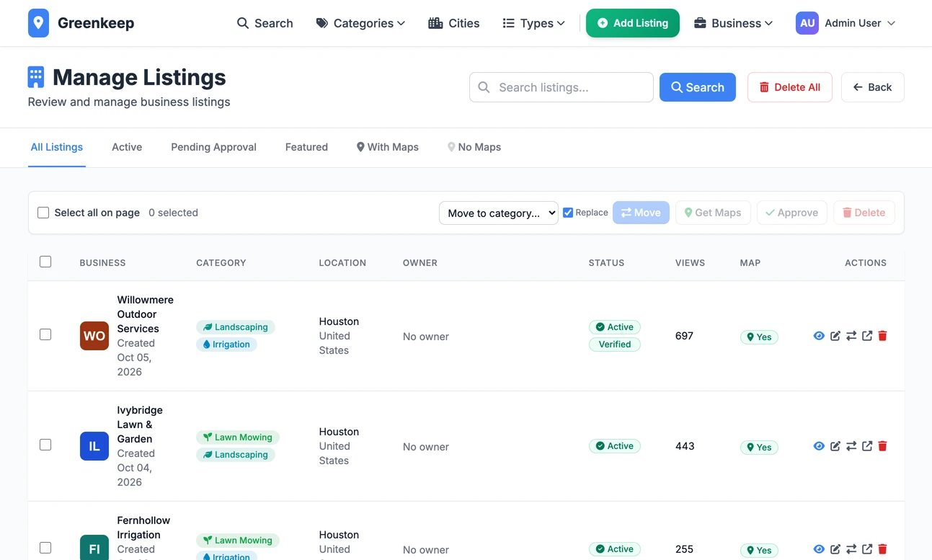Screen dimensions: 932x560
Task: Edit the Willowmere Outdoor Services listing
Action: 835,336
